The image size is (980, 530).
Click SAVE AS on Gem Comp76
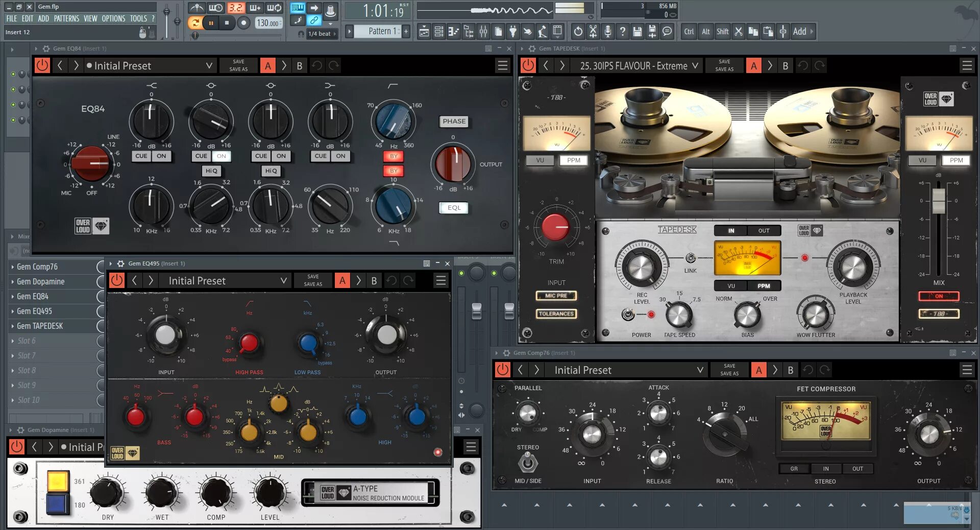pos(729,373)
